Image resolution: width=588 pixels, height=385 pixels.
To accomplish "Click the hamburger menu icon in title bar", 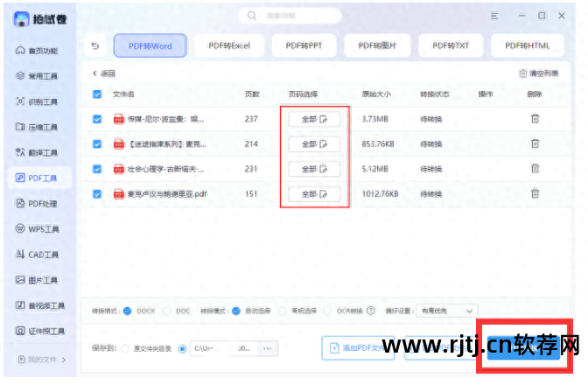I will point(494,16).
